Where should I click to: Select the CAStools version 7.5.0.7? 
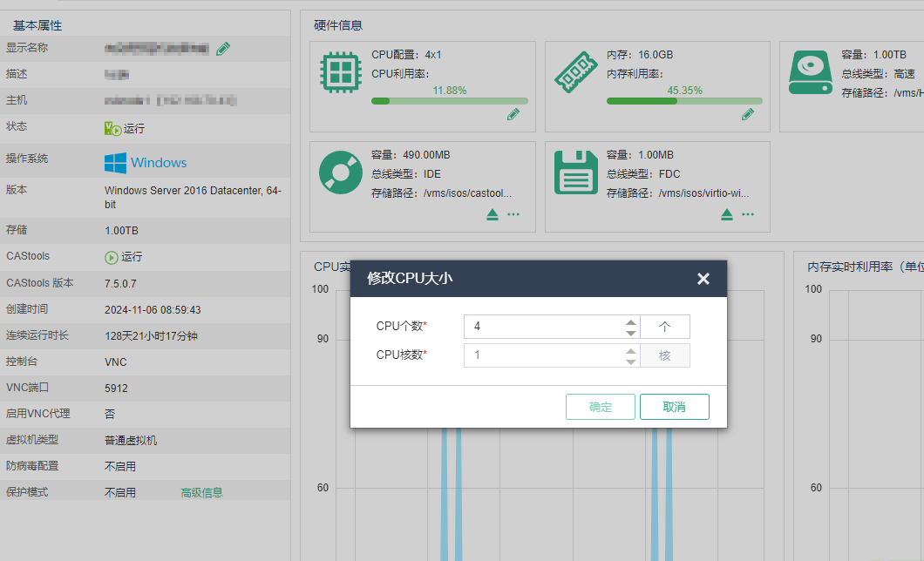coord(120,284)
